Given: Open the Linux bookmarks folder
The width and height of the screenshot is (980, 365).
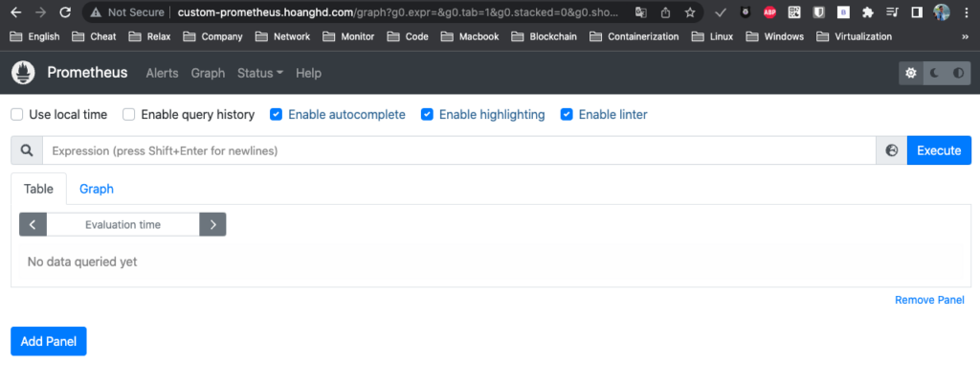Looking at the screenshot, I should [712, 37].
